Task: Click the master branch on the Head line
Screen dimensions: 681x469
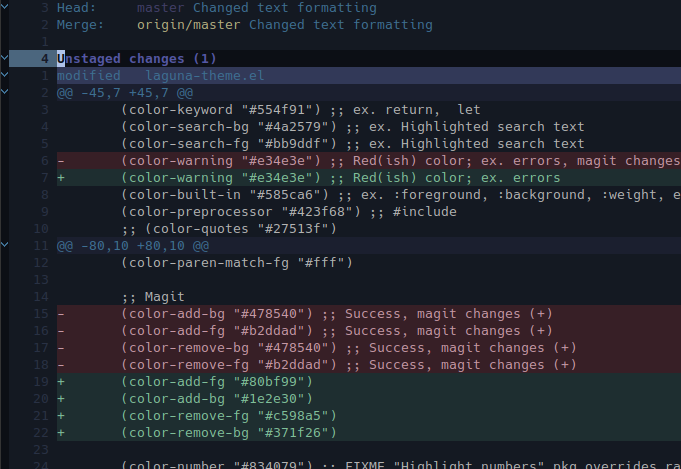Action: (161, 8)
